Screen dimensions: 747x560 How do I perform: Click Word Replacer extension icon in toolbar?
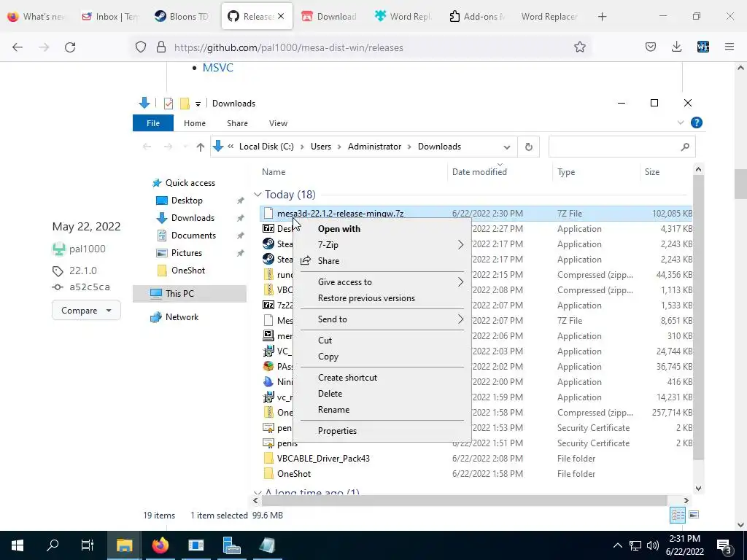tap(703, 47)
